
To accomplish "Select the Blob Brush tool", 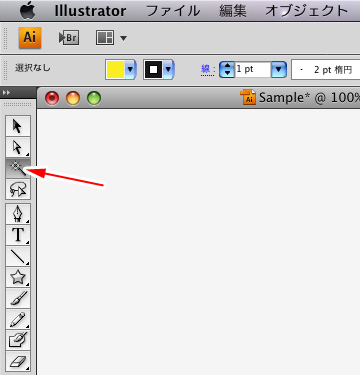I will tap(18, 340).
